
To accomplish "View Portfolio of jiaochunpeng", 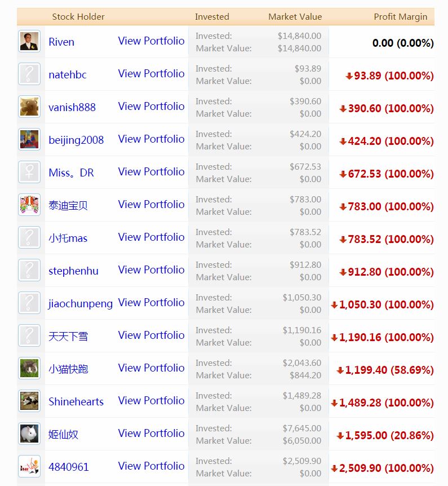I will coord(151,303).
